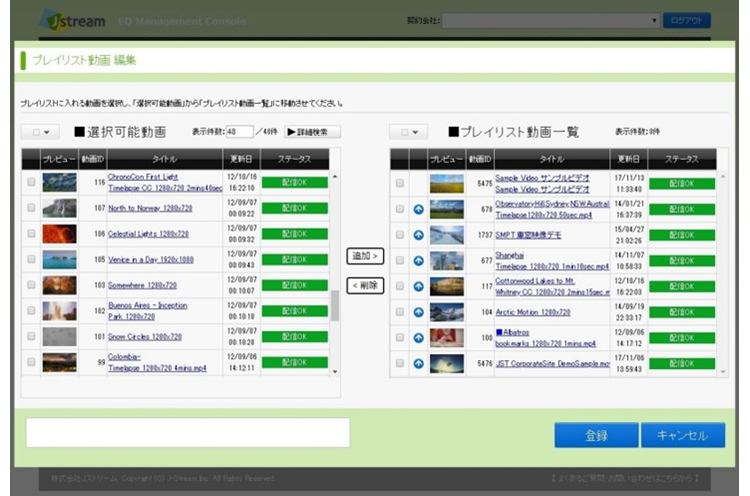The image size is (750, 496).
Task: Click the Albatros bookmarks preview thumbnail
Action: [447, 338]
